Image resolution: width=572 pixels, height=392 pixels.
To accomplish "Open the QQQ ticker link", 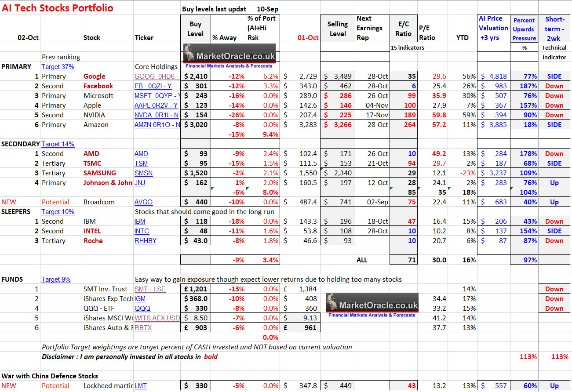I will (142, 309).
